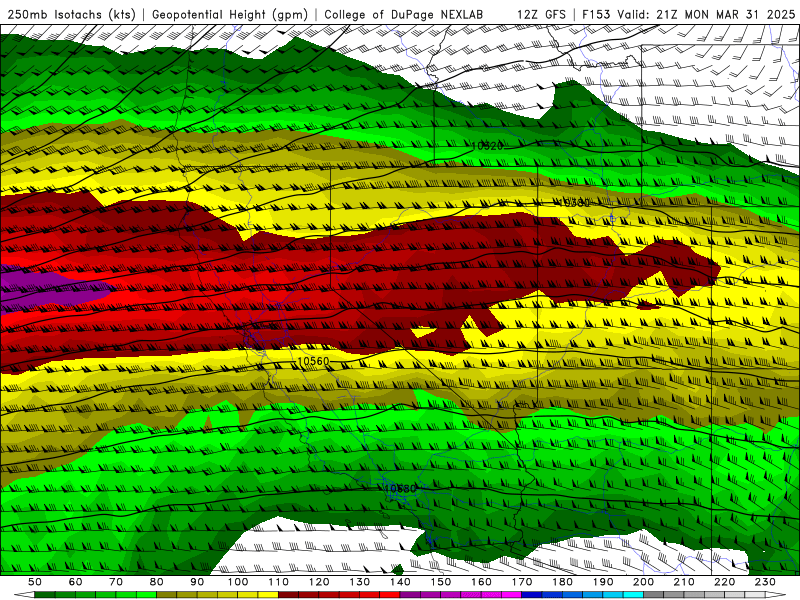Click the "F153 Valid: 21Z MON MAR 31 2025" text
800x600 pixels.
click(689, 14)
